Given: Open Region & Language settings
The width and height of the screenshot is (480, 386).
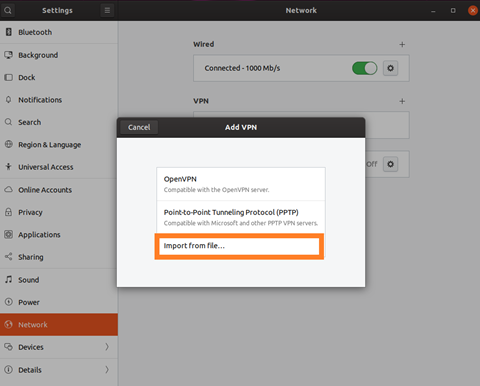Looking at the screenshot, I should 59,145.
